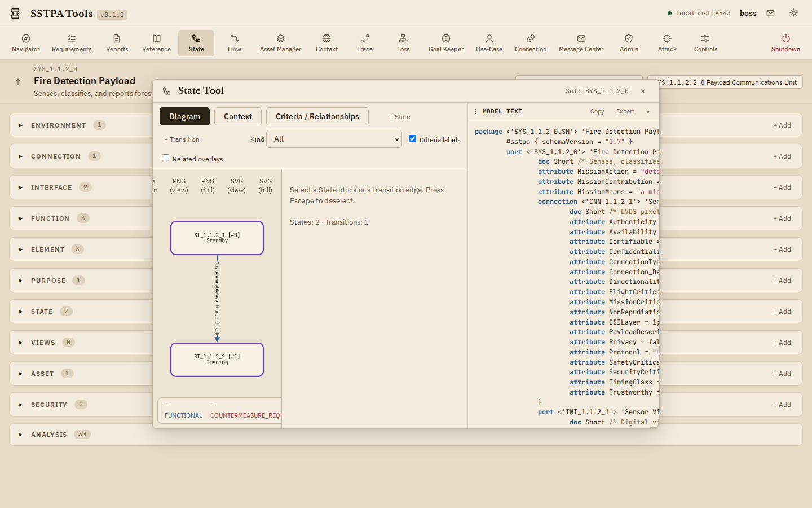Export diagram as PNG (full)
The height and width of the screenshot is (508, 812).
tap(208, 186)
